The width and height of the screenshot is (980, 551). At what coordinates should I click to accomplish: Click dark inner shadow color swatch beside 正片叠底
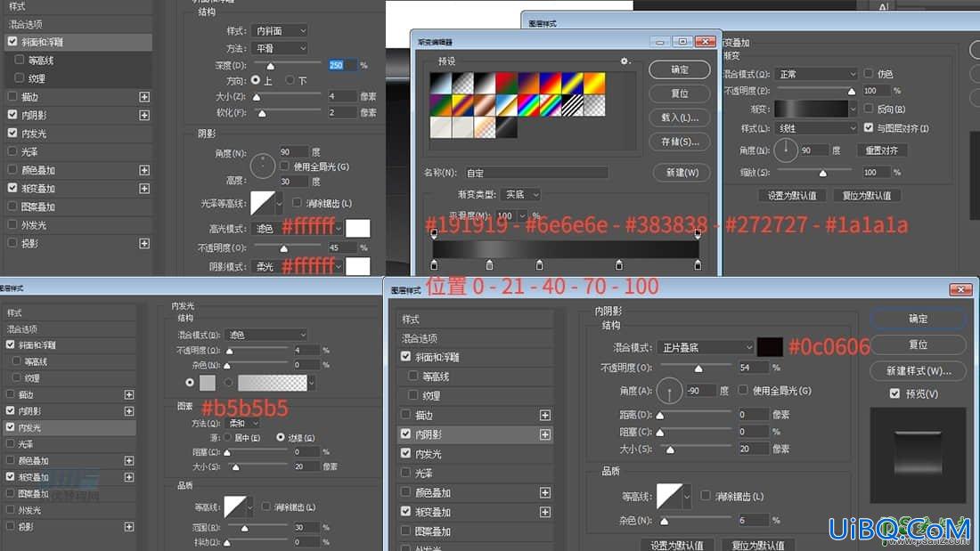770,347
